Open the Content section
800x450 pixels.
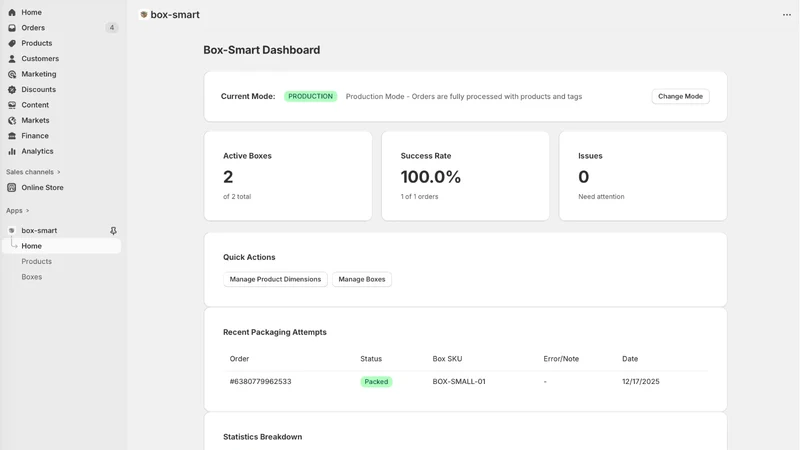click(35, 105)
